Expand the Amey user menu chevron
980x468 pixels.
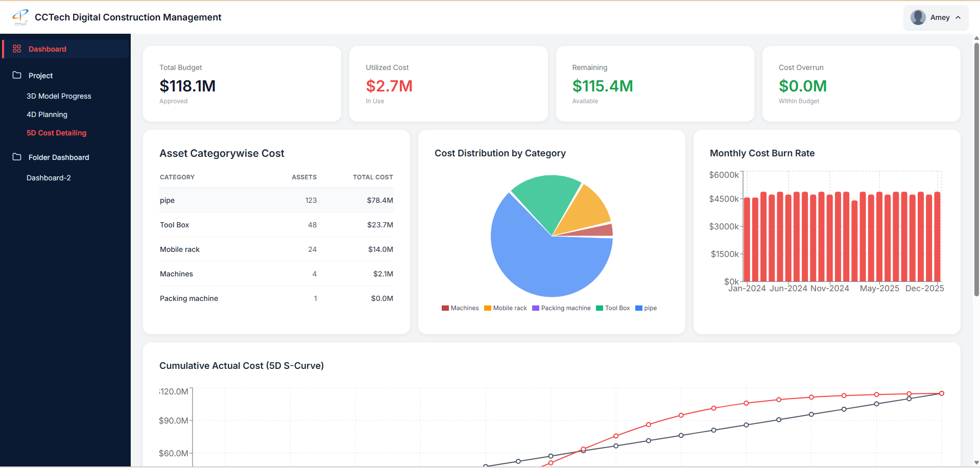958,17
